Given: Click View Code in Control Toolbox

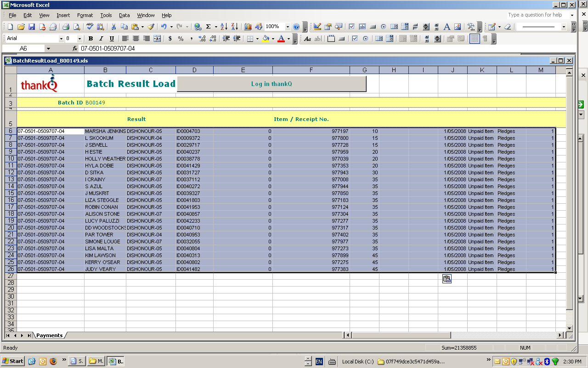Looking at the screenshot, I should coord(339,27).
